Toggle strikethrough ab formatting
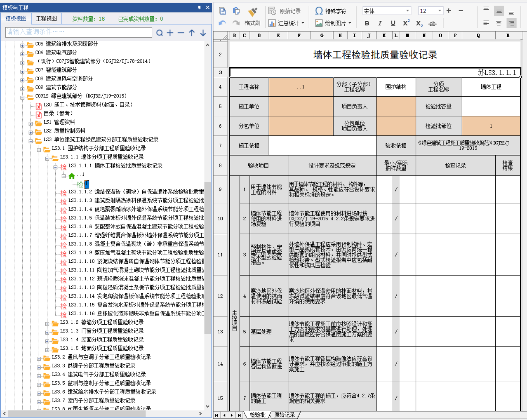Viewport: 527px width, 420px height. pyautogui.click(x=432, y=24)
